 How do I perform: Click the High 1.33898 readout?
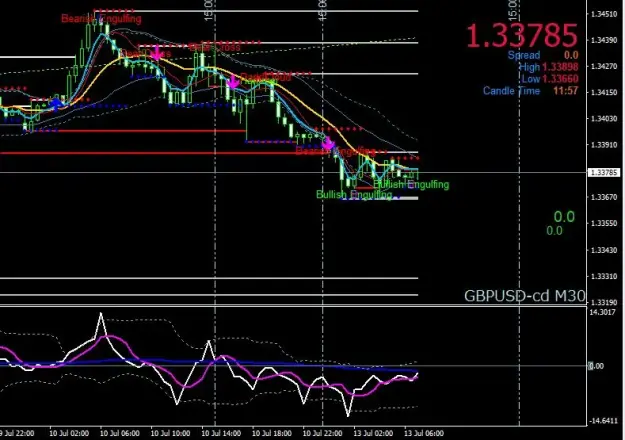click(x=548, y=67)
